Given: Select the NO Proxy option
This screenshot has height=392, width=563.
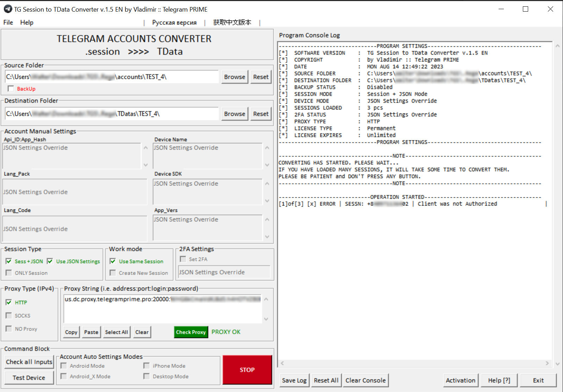Looking at the screenshot, I should tap(9, 329).
